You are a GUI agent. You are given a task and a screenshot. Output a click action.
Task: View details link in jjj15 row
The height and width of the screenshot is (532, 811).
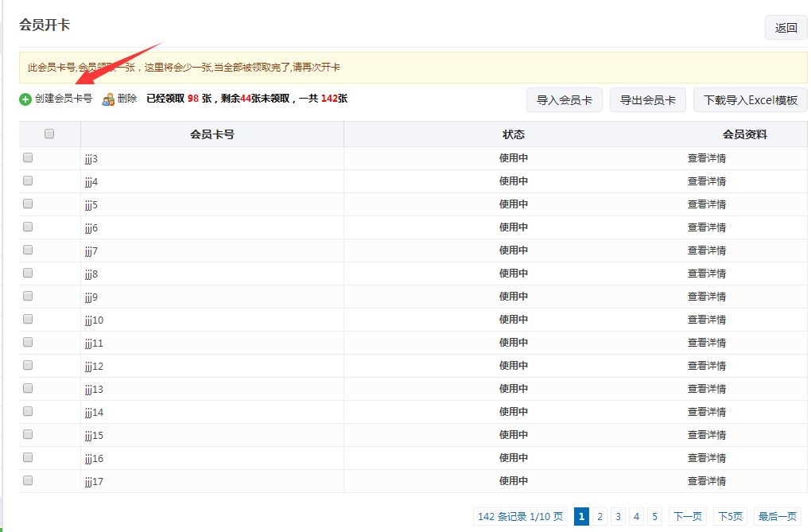pos(707,435)
